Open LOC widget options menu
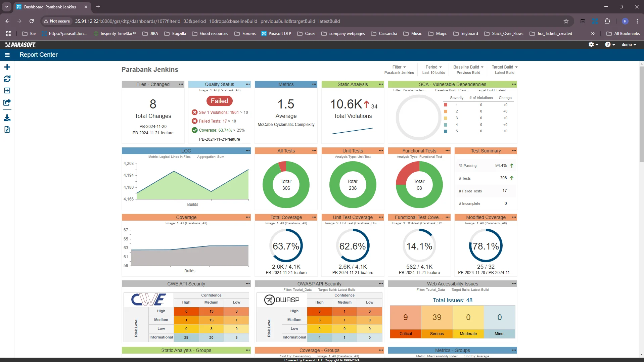Image resolution: width=644 pixels, height=362 pixels. [x=248, y=151]
